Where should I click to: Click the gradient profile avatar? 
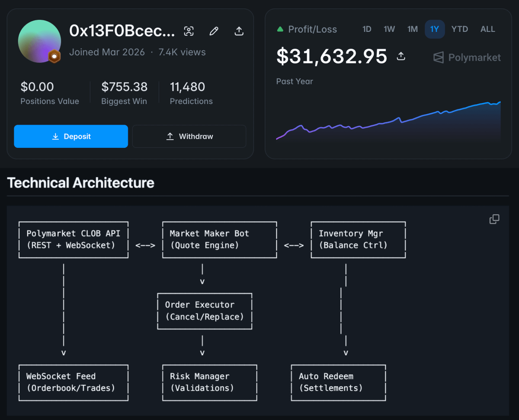click(39, 41)
